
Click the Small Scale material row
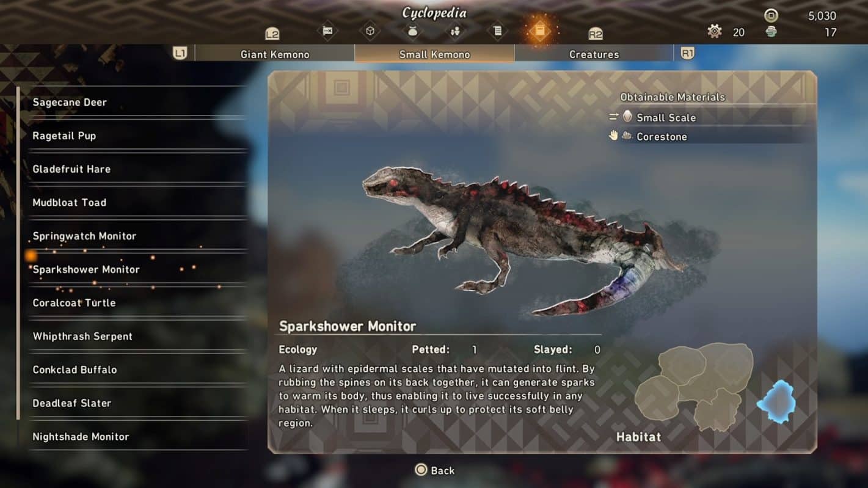(x=712, y=117)
